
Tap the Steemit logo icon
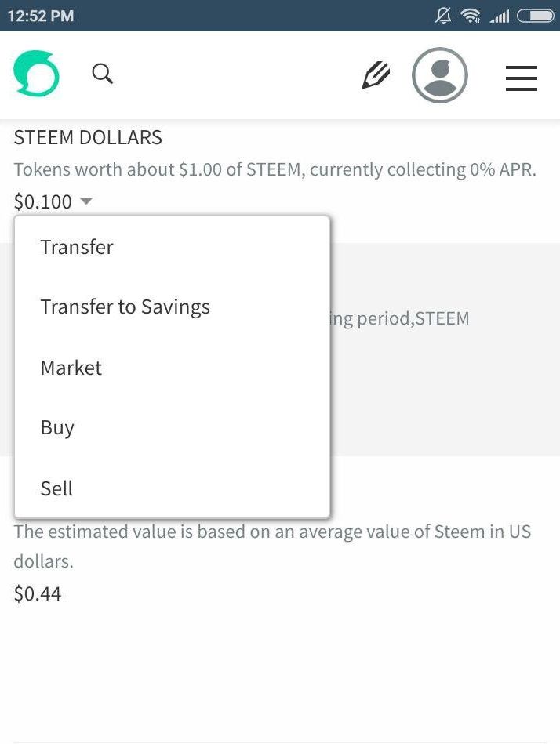click(x=36, y=74)
